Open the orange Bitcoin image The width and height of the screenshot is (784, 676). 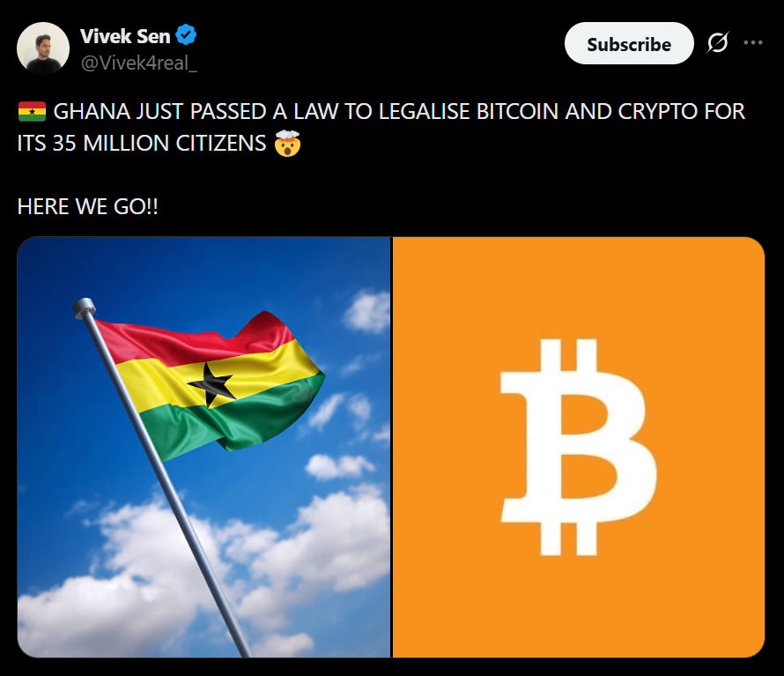[x=579, y=448]
